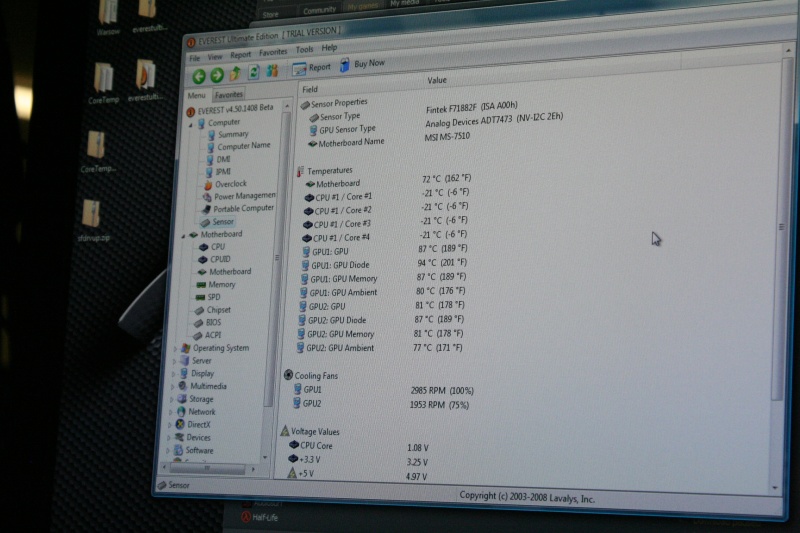Expand the Operating System tree branch

tap(176, 349)
